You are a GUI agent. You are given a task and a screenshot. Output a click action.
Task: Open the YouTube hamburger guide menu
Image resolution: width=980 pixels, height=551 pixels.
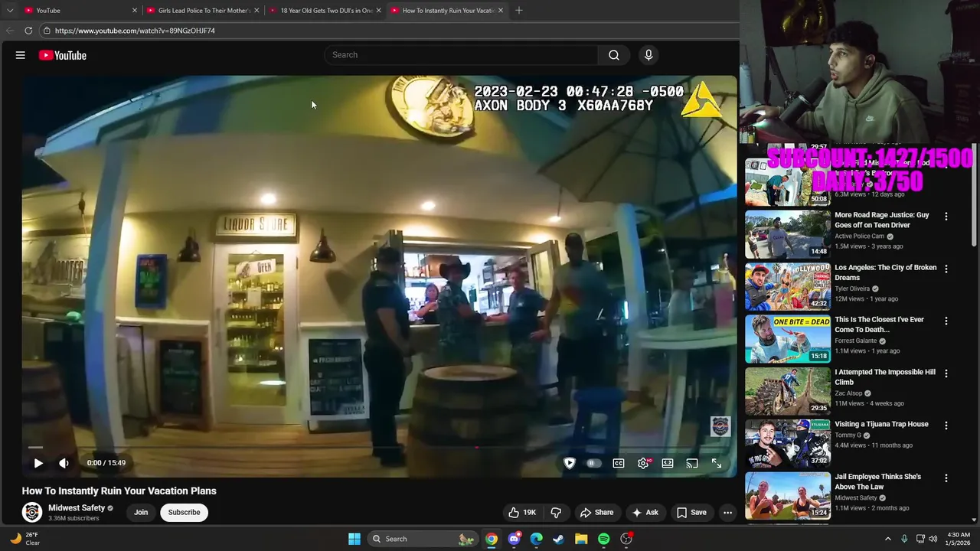pyautogui.click(x=21, y=55)
